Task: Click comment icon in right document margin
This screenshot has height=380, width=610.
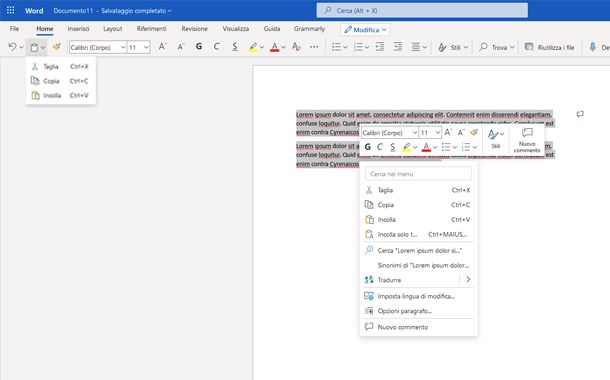Action: point(580,114)
